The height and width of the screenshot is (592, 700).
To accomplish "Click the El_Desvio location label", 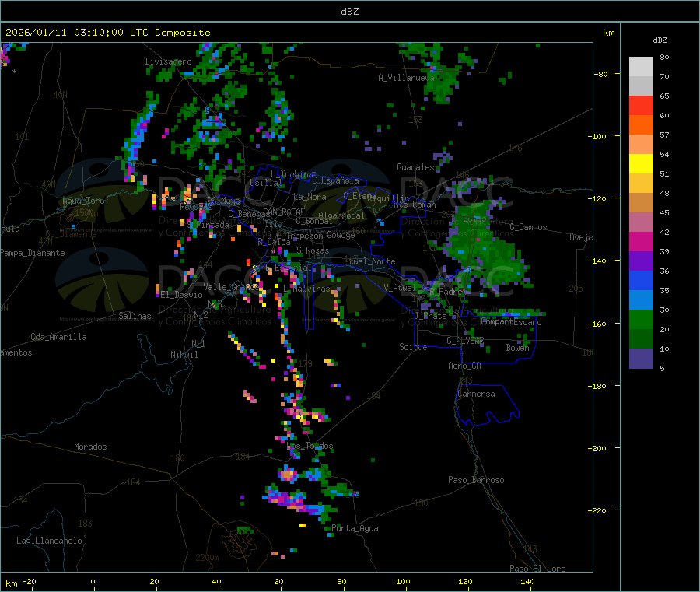I will coord(182,295).
